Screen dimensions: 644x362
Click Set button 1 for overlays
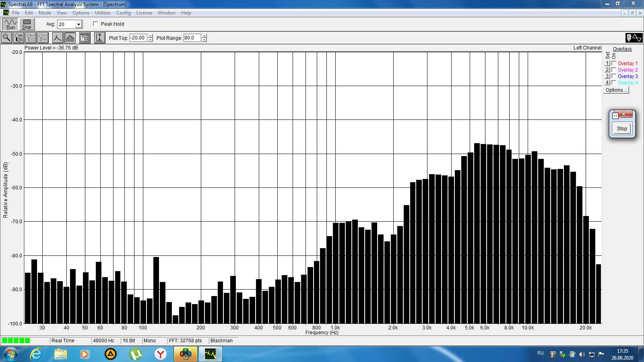click(607, 63)
